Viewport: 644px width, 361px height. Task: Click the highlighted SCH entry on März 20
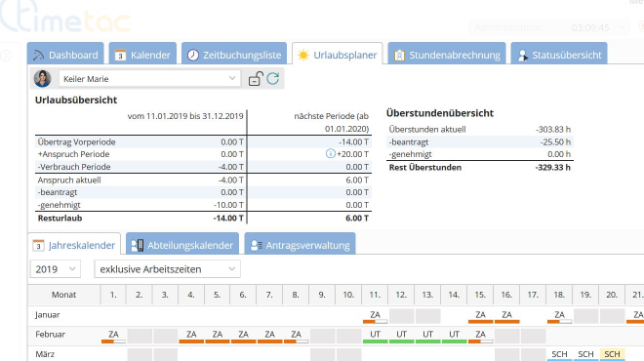click(612, 355)
